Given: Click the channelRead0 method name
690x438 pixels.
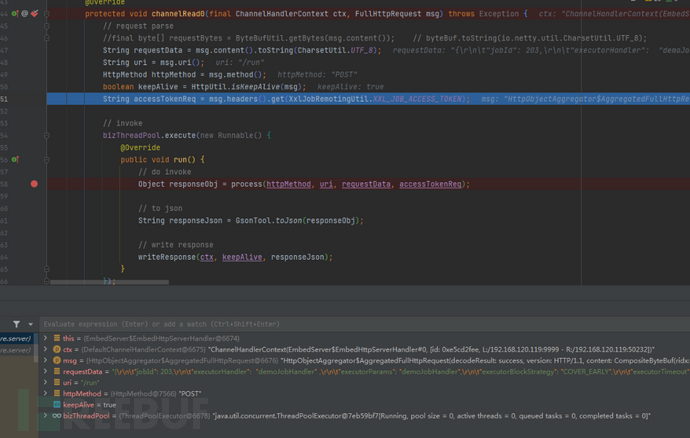Looking at the screenshot, I should tap(178, 14).
